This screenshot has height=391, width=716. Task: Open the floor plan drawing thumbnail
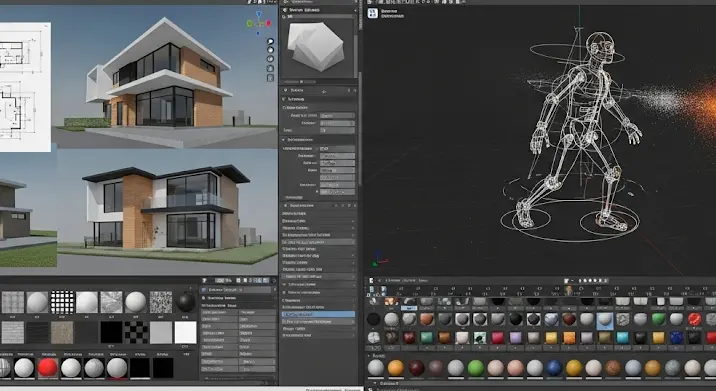(25, 87)
